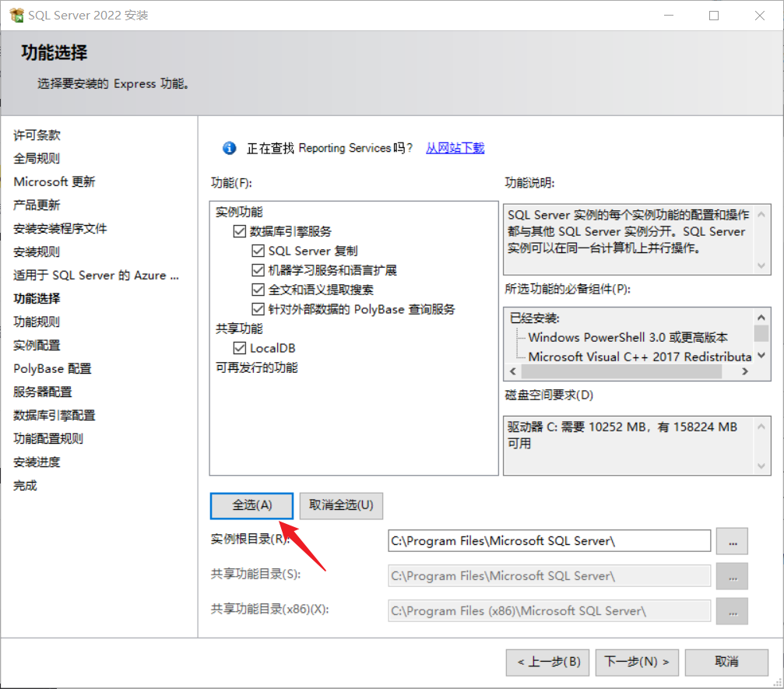The width and height of the screenshot is (784, 689).
Task: Click 数据库引擎配置 step in sidebar
Action: click(x=54, y=416)
